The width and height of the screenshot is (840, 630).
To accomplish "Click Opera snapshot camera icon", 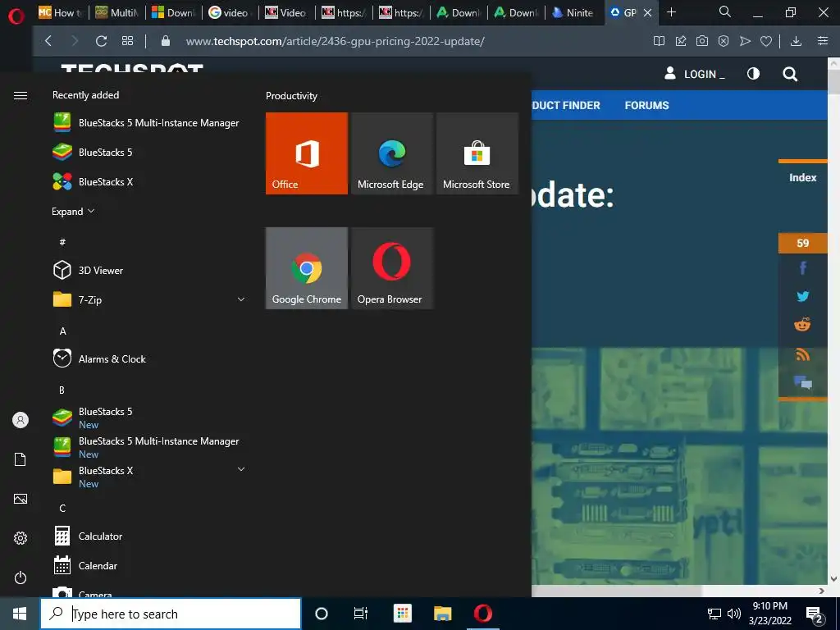I will point(702,41).
